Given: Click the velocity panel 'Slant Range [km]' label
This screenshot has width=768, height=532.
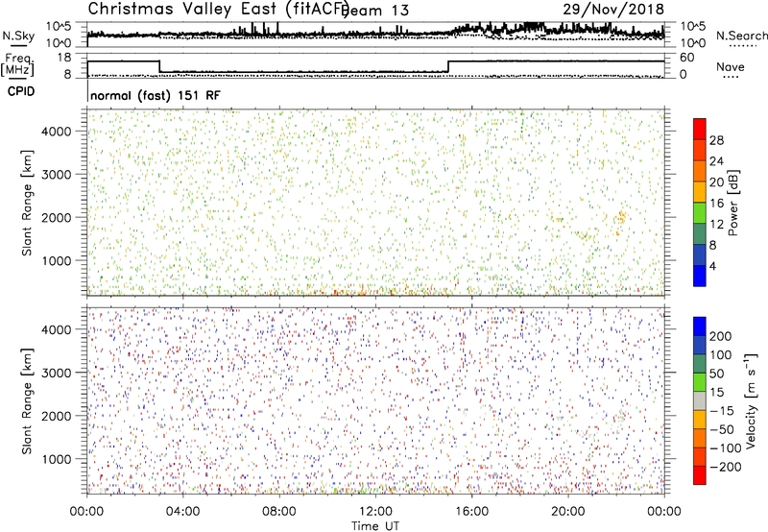Looking at the screenshot, I should 27,401.
